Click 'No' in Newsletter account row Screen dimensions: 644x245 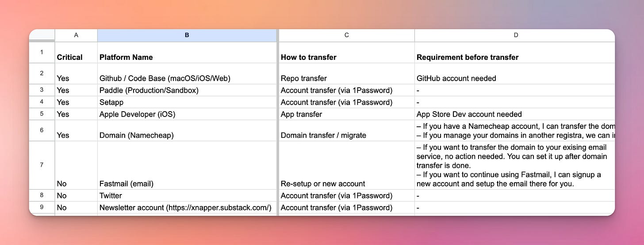(x=76, y=207)
